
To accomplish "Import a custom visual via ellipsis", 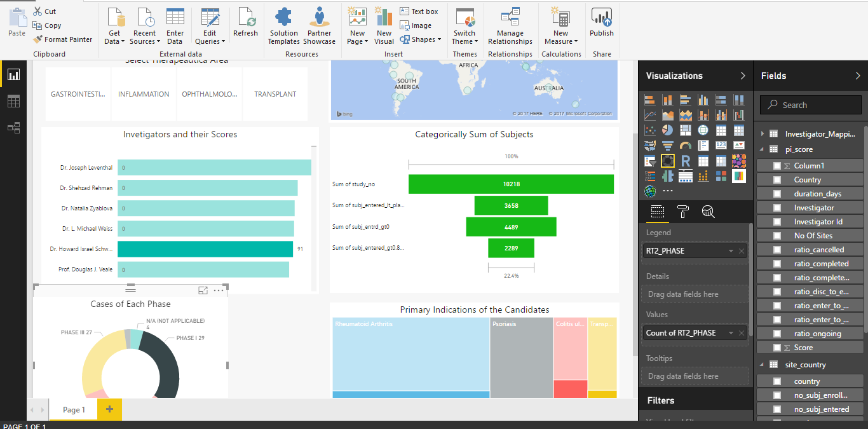I will pyautogui.click(x=667, y=191).
